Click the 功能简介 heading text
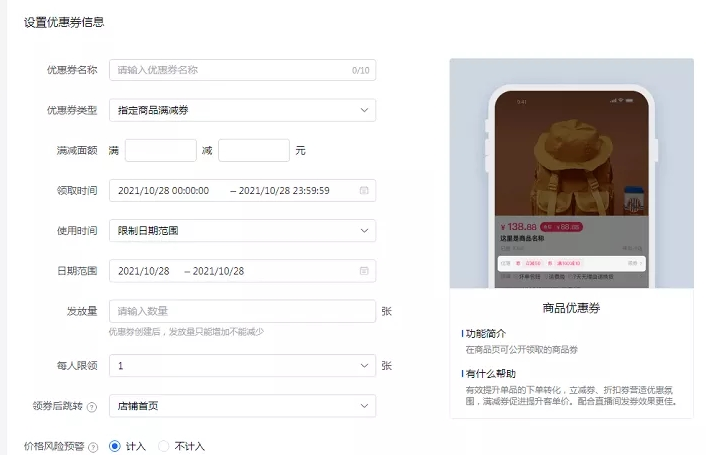The image size is (706, 455). (486, 333)
